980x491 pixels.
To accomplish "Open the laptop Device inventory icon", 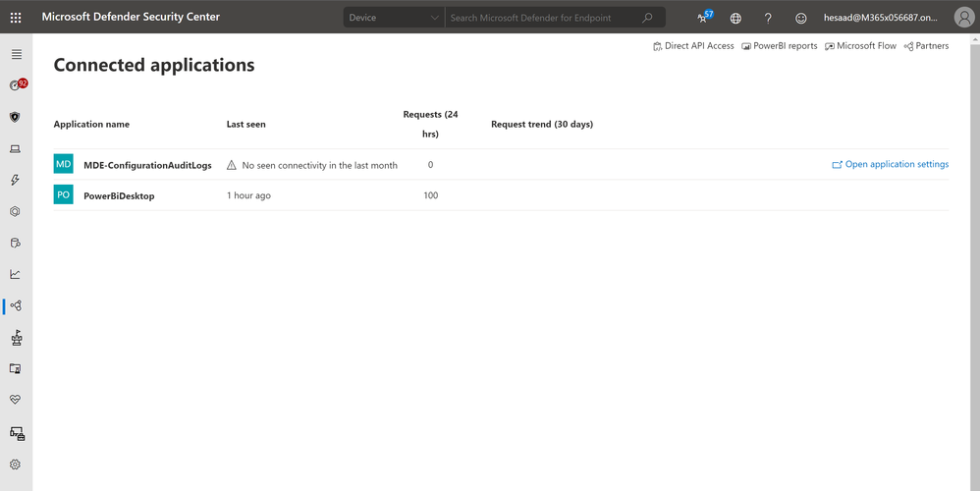I will point(16,148).
